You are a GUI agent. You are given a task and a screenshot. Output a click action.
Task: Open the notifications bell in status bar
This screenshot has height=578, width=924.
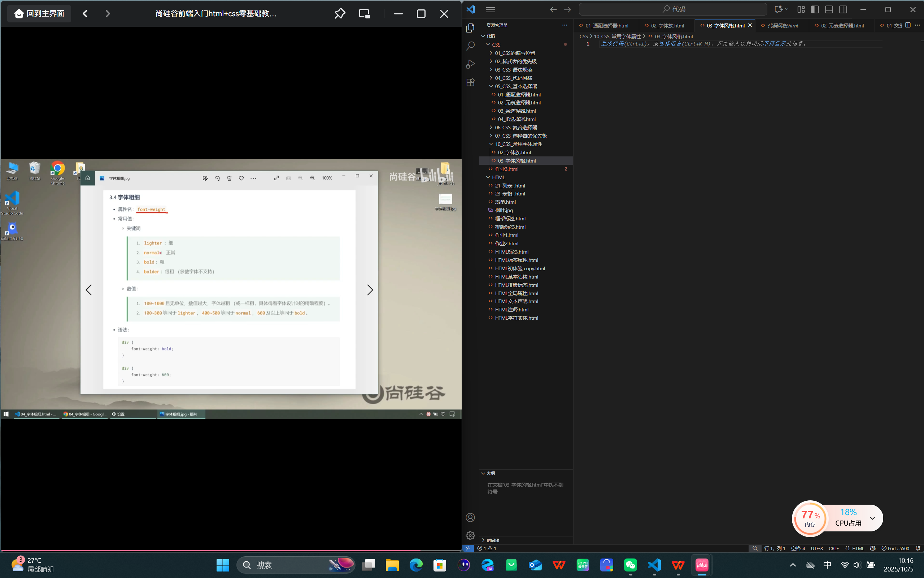(918, 548)
